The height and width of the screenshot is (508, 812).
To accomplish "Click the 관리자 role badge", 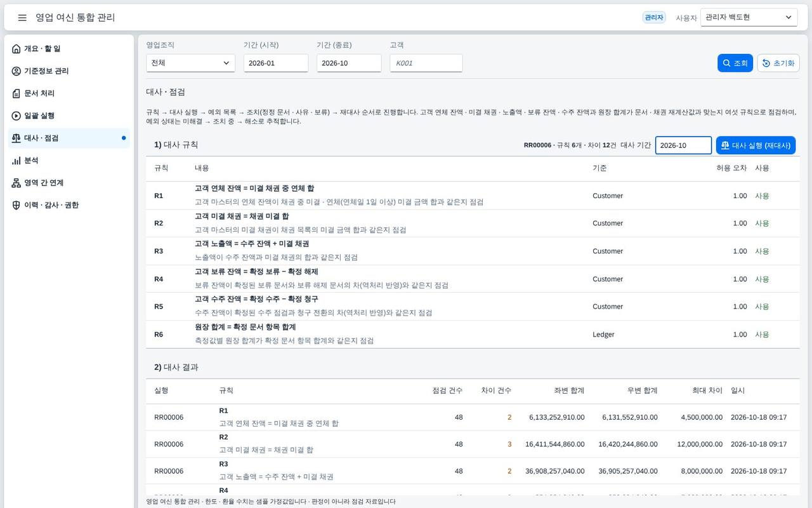I will (x=654, y=18).
